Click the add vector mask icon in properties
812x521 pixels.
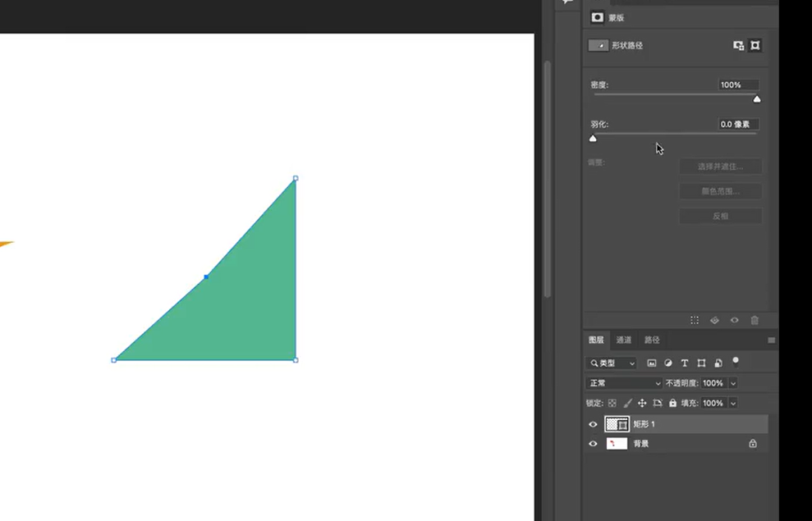[755, 45]
